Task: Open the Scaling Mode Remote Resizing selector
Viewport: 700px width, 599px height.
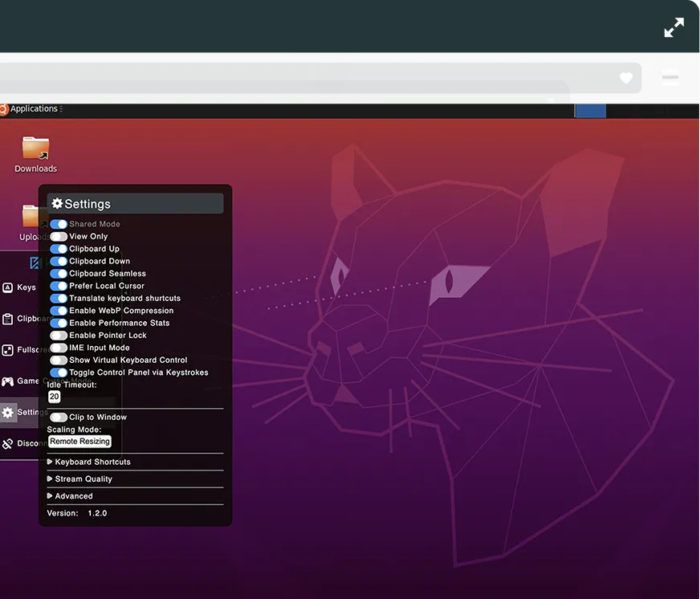Action: tap(79, 441)
